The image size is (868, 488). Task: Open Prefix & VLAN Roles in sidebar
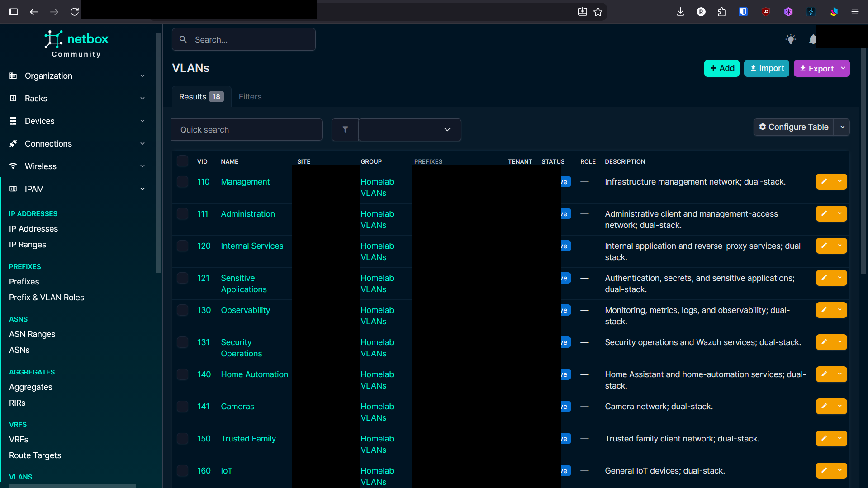(x=47, y=298)
